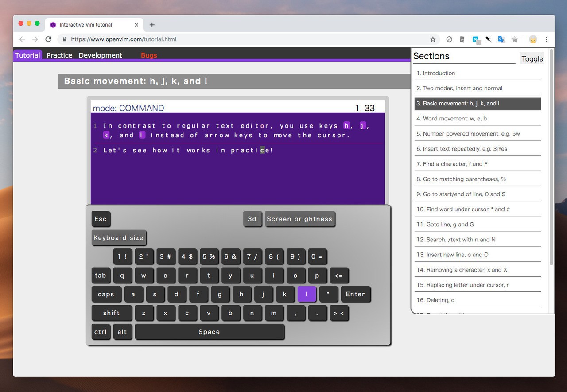Open section 1. Introduction
567x392 pixels.
pyautogui.click(x=478, y=73)
